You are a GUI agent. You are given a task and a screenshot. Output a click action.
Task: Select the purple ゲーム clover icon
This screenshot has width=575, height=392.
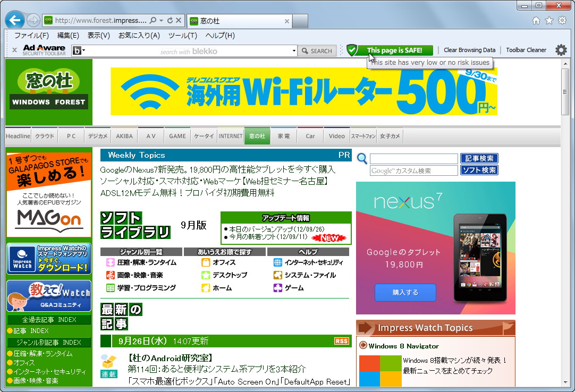(x=277, y=287)
